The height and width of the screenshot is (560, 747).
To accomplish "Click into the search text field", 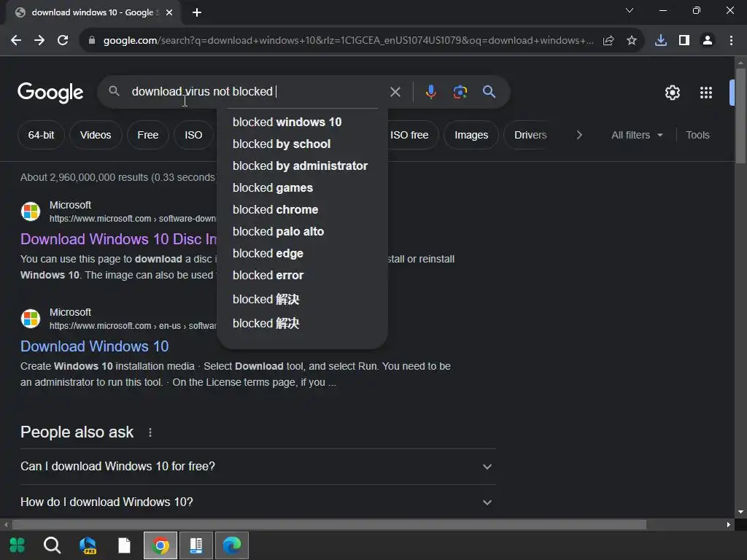I will (x=258, y=91).
